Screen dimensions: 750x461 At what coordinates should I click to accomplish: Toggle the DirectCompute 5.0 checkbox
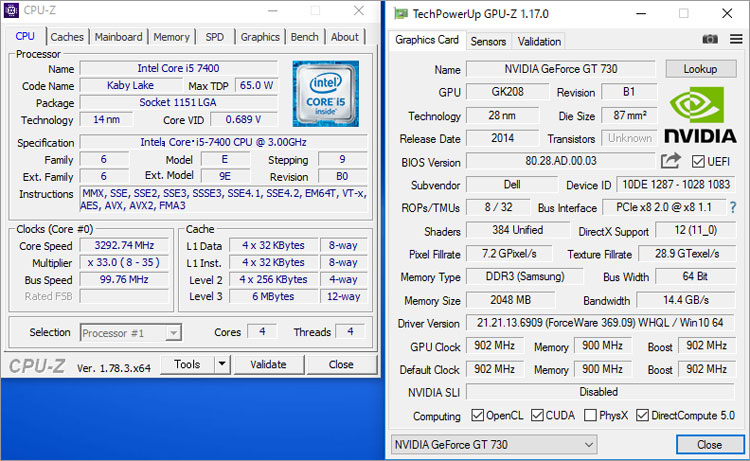(x=642, y=415)
